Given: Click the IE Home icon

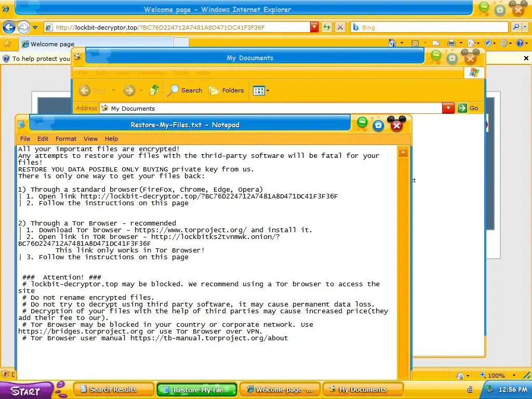Looking at the screenshot, I should (x=392, y=43).
